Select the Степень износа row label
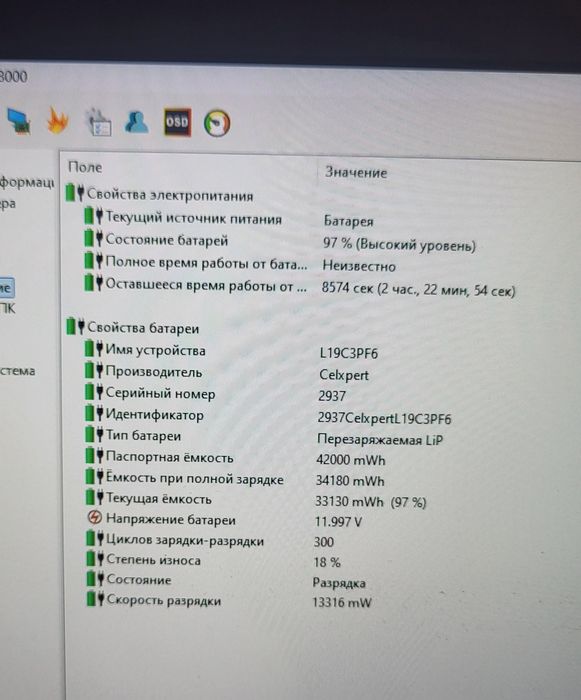Viewport: 581px width, 700px height. point(153,560)
